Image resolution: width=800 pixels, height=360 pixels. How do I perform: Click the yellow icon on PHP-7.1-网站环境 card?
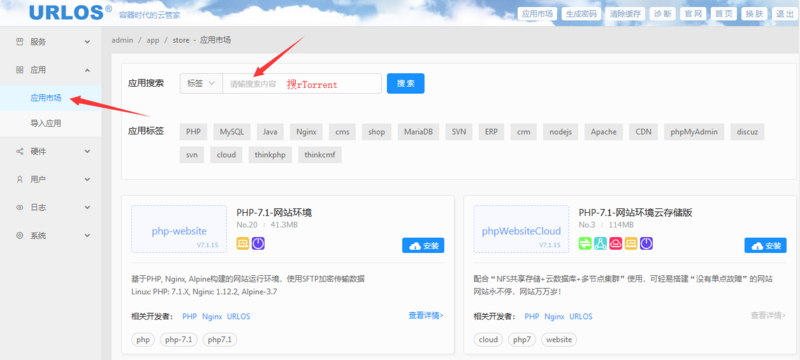pos(243,244)
